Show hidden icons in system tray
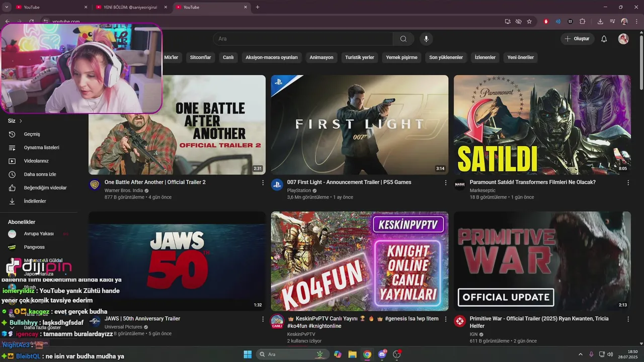Screen dimensions: 644x362 coord(581,354)
